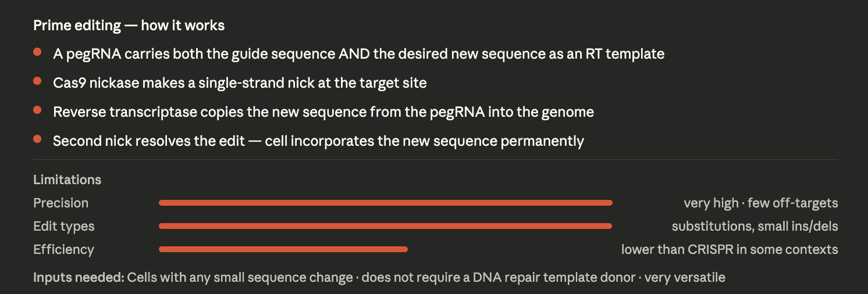
Task: Click the bullet beside Reverse transcriptase line
Action: pyautogui.click(x=37, y=110)
